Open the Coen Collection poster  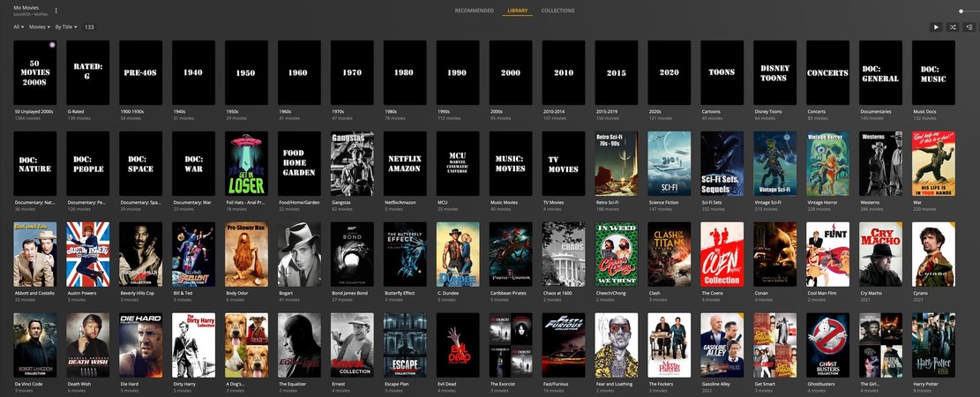click(x=722, y=254)
